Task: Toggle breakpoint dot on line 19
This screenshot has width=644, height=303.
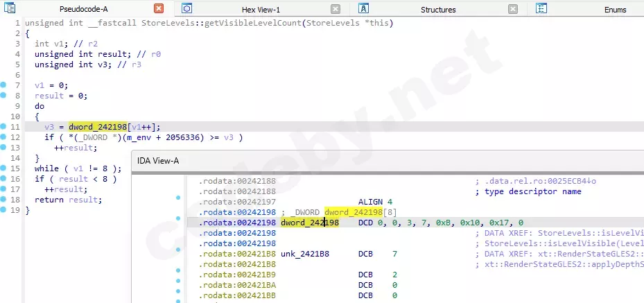Action: [3, 210]
